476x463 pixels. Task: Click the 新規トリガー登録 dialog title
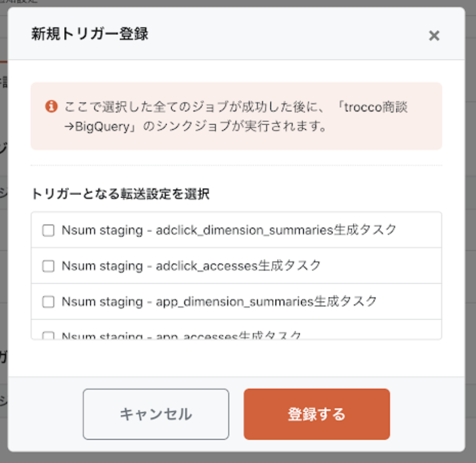90,34
